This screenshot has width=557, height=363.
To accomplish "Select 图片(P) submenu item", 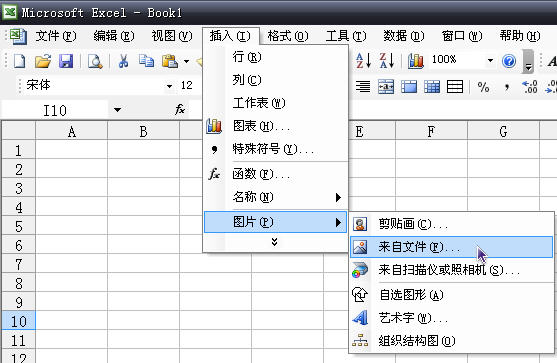I will pos(275,222).
